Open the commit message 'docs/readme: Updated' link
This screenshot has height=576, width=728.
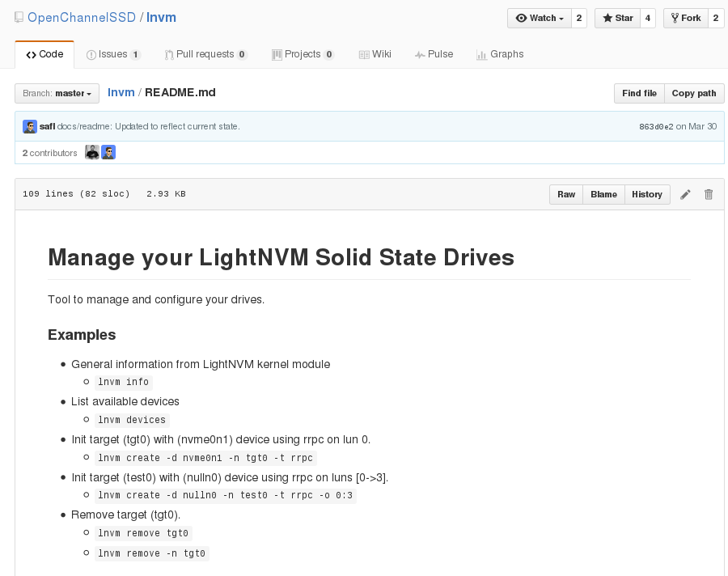click(x=149, y=126)
